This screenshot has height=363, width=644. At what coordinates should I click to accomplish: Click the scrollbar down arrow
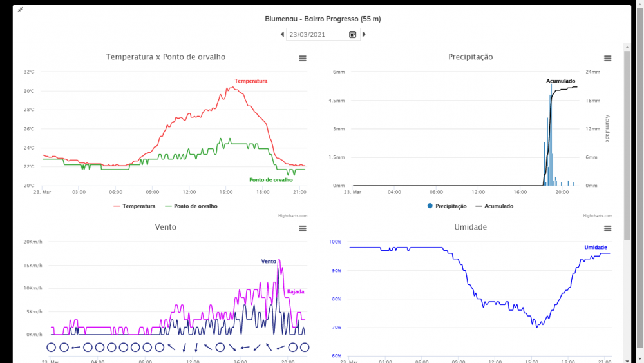coord(627,358)
